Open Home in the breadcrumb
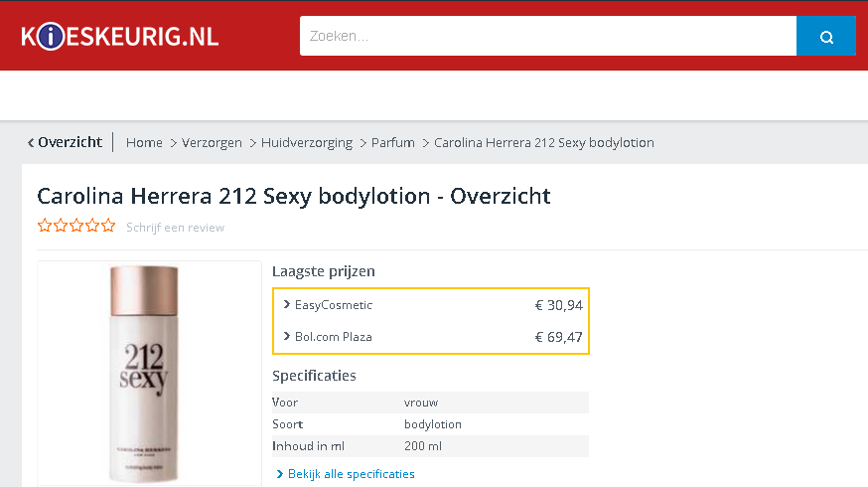868x487 pixels. (x=144, y=143)
